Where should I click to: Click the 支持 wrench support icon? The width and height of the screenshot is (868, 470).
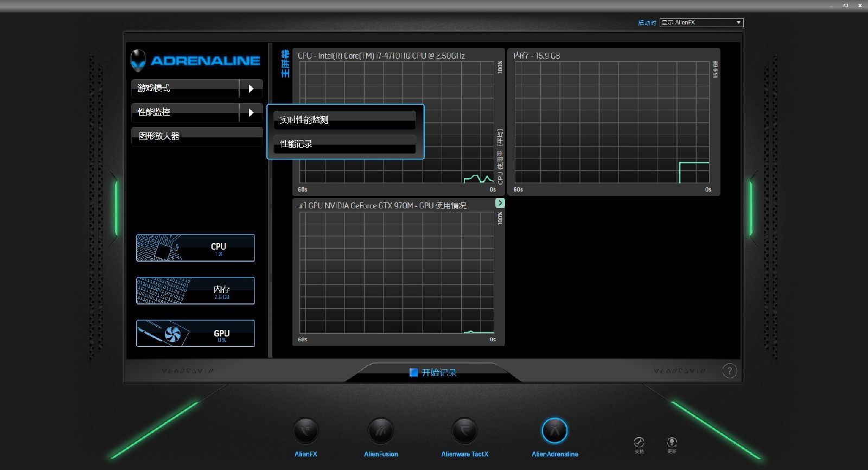click(x=639, y=442)
